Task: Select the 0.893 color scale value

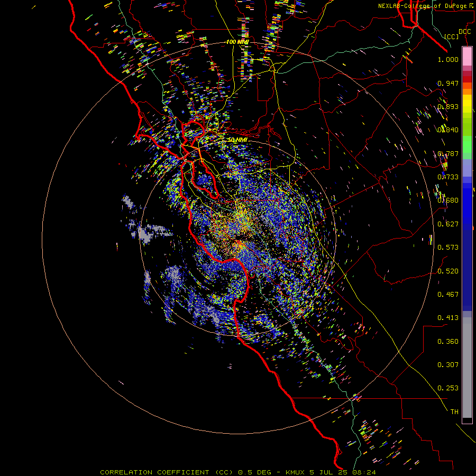Action: click(x=448, y=106)
